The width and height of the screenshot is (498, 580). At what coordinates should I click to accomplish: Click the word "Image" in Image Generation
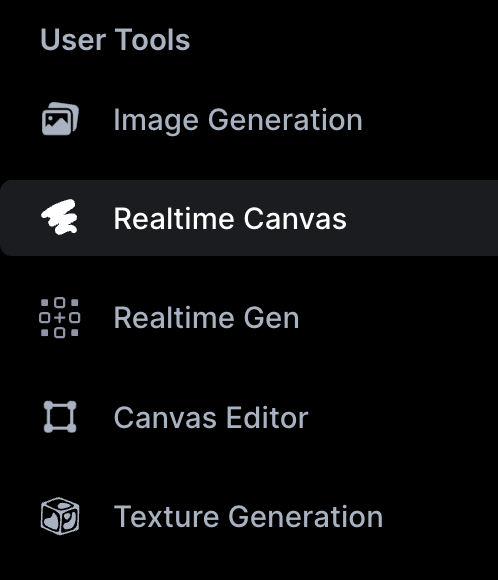156,120
